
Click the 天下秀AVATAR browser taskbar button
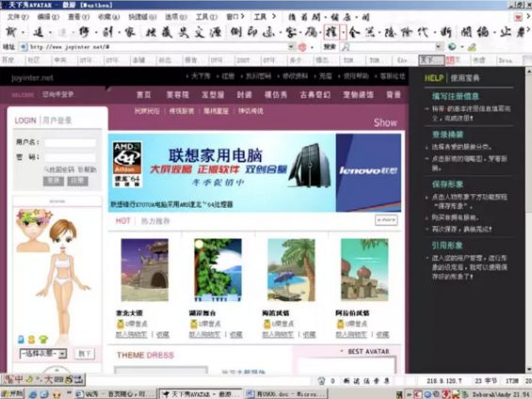click(201, 394)
